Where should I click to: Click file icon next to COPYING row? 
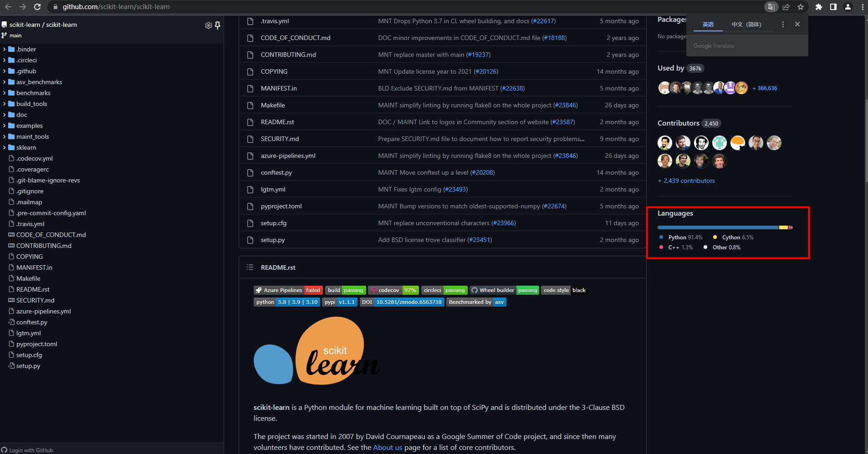[250, 71]
